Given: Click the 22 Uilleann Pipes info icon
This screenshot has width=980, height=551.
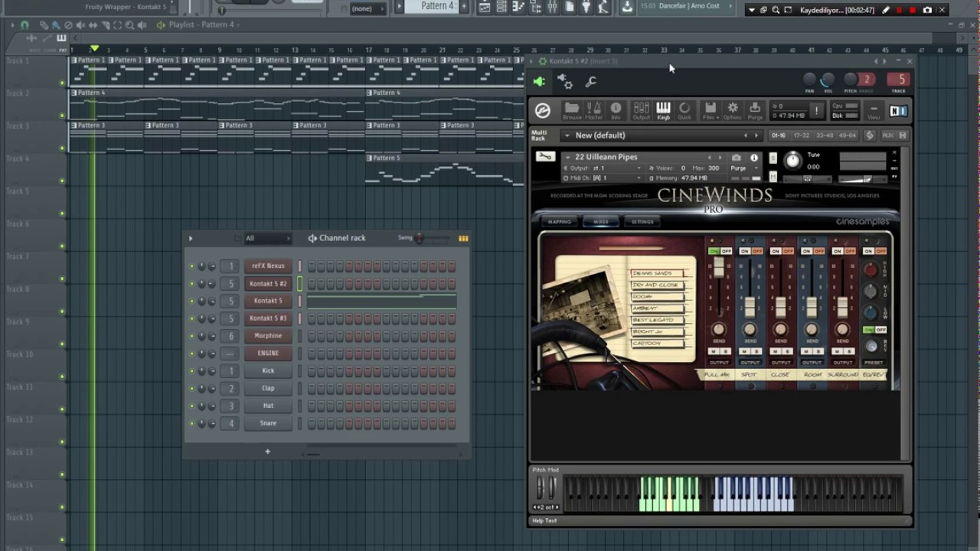Looking at the screenshot, I should pyautogui.click(x=754, y=158).
